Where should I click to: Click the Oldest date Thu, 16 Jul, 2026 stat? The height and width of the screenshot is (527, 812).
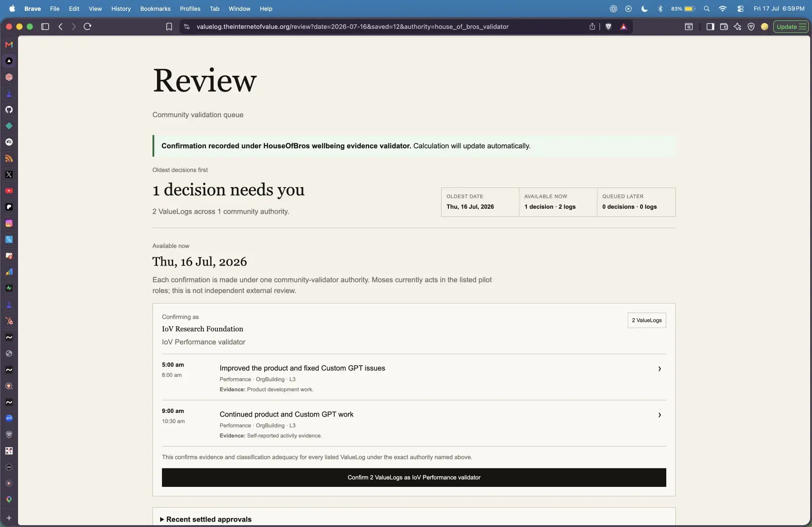(480, 202)
